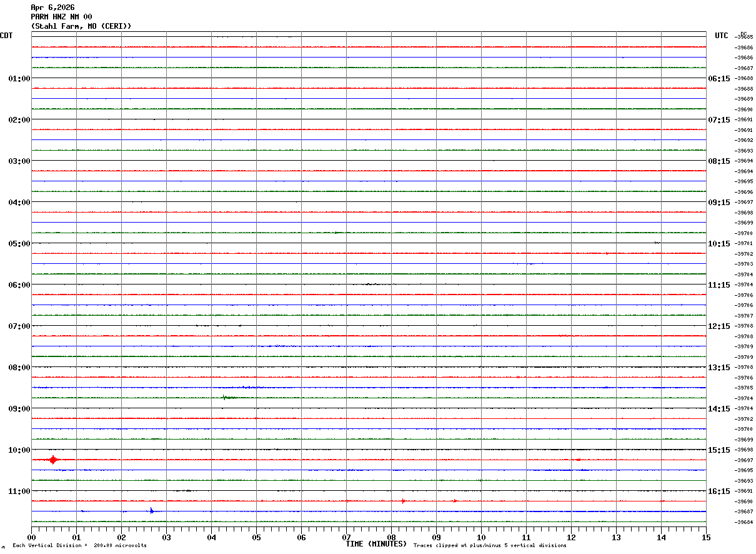Select minute tick label "10" on time axis
Image resolution: width=756 pixels, height=554 pixels.
[x=481, y=536]
